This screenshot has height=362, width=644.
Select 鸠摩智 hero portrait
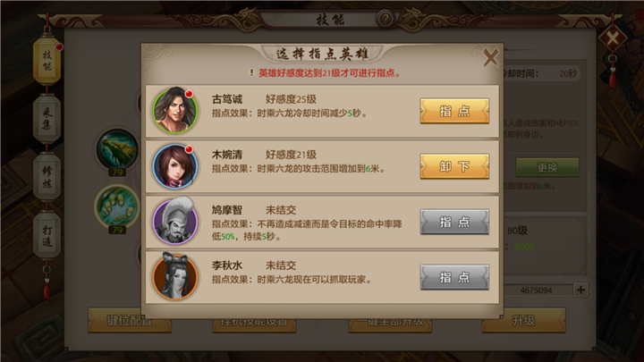coord(175,222)
